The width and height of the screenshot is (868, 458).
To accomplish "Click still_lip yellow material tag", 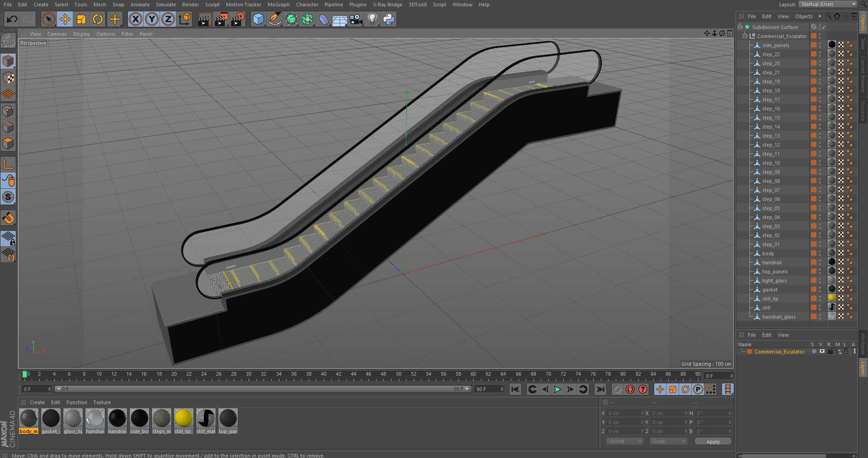I will tap(832, 298).
